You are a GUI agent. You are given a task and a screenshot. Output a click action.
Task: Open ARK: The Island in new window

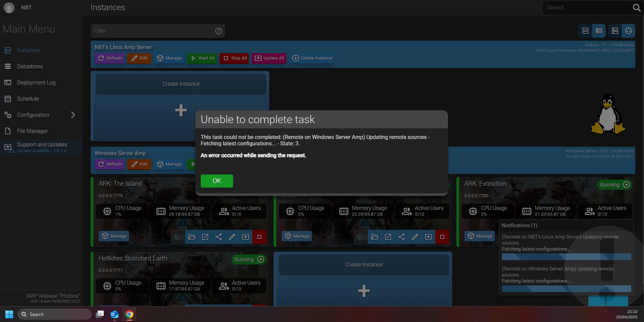[x=205, y=237]
